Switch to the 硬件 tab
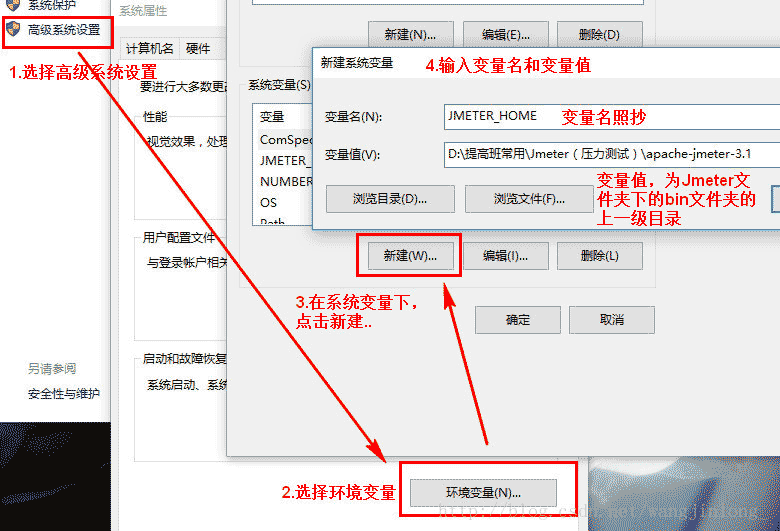 [x=197, y=49]
